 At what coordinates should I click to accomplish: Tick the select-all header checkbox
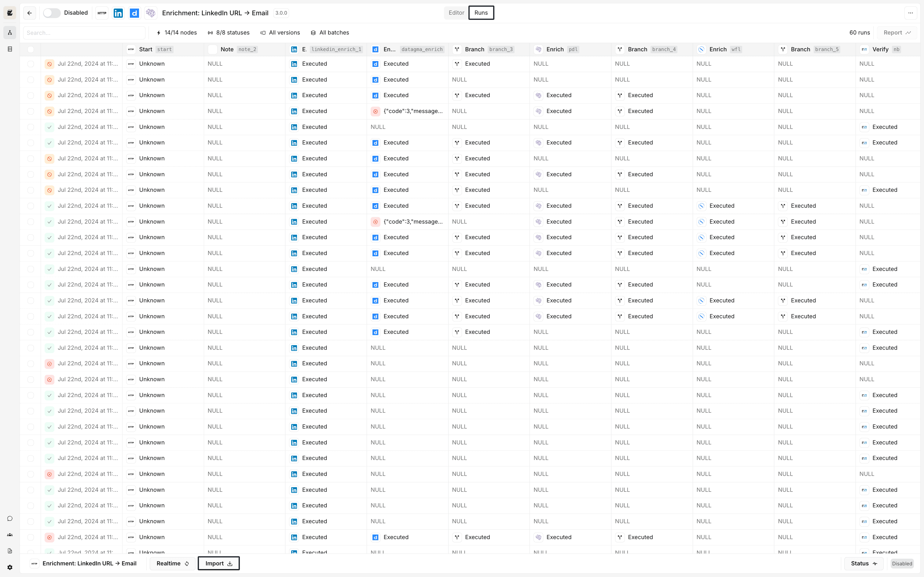[x=31, y=49]
